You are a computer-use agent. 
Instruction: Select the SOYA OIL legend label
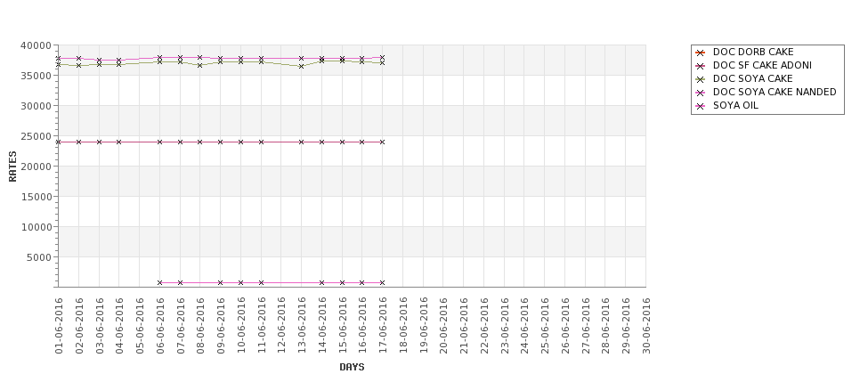coord(735,105)
